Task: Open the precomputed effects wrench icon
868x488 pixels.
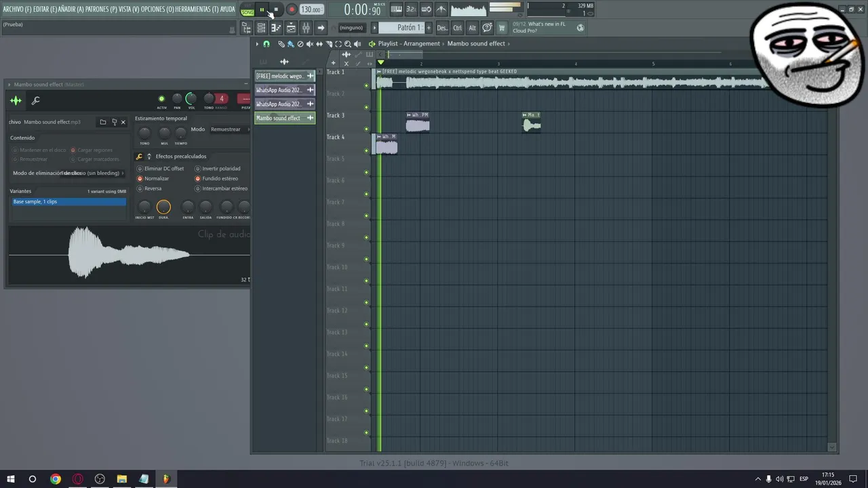Action: 140,157
